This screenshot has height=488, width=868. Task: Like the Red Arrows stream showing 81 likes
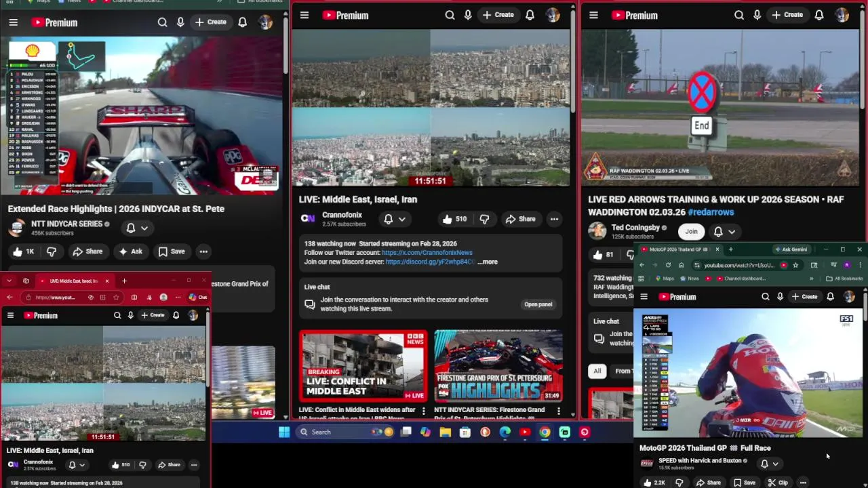pos(602,255)
